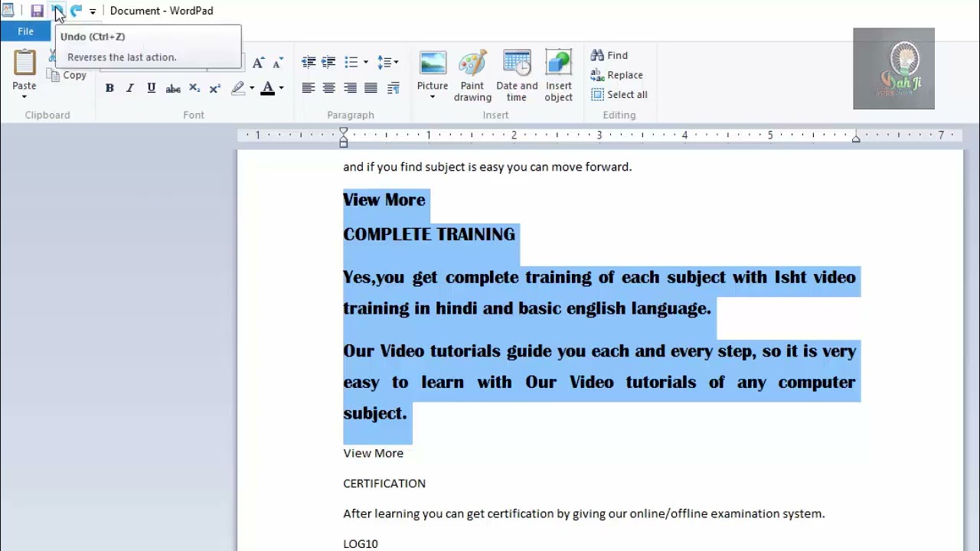Open the Customize Quick Access Toolbar dropdown
The height and width of the screenshot is (551, 980).
93,11
